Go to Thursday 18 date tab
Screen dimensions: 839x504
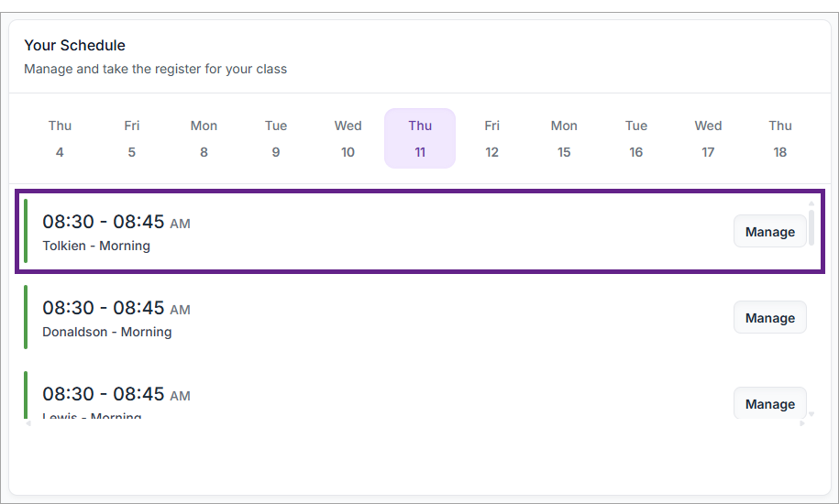(x=780, y=138)
